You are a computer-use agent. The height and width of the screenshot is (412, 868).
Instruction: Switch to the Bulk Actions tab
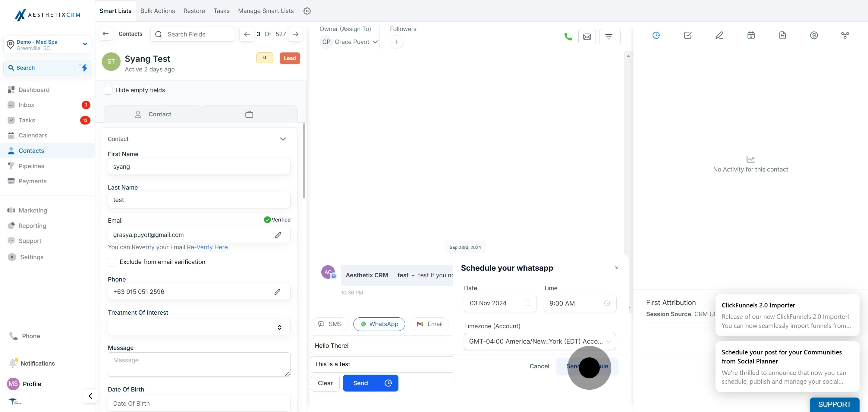pyautogui.click(x=158, y=11)
